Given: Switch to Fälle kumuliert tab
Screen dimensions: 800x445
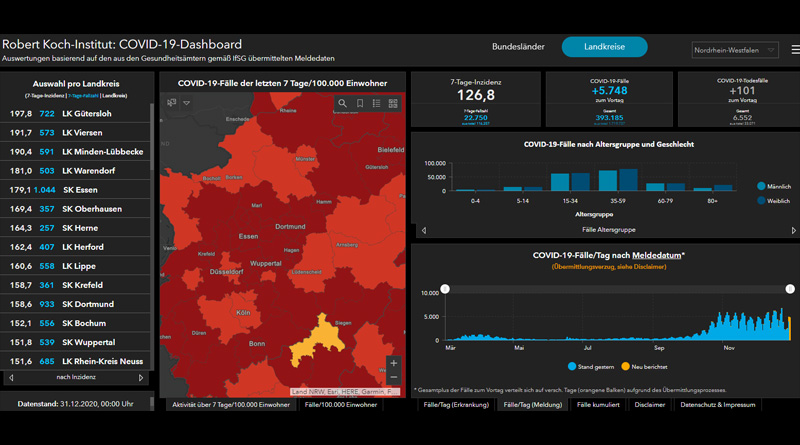Looking at the screenshot, I should (598, 405).
